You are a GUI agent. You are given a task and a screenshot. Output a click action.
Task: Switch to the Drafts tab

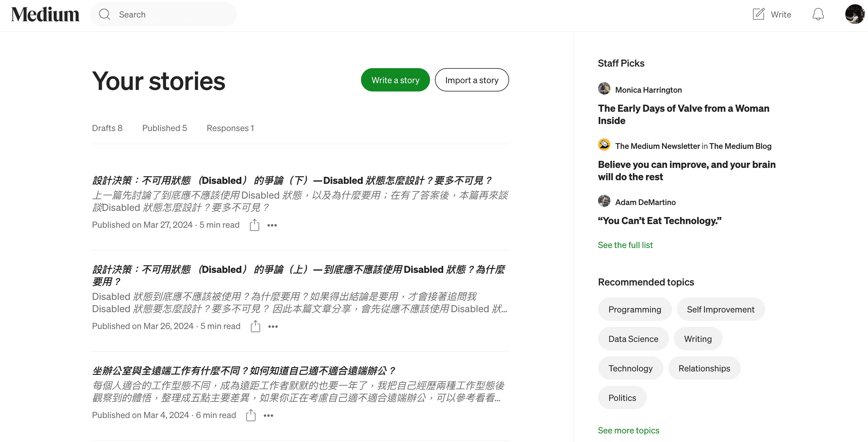107,128
